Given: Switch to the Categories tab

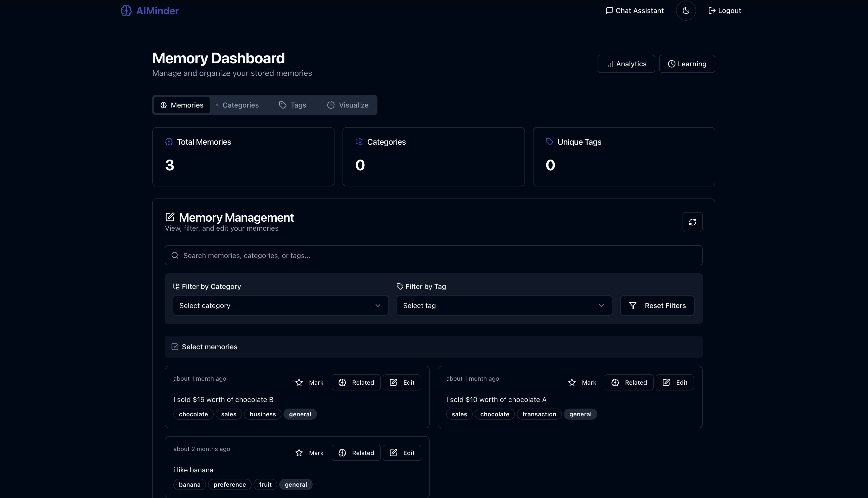Looking at the screenshot, I should tap(237, 105).
